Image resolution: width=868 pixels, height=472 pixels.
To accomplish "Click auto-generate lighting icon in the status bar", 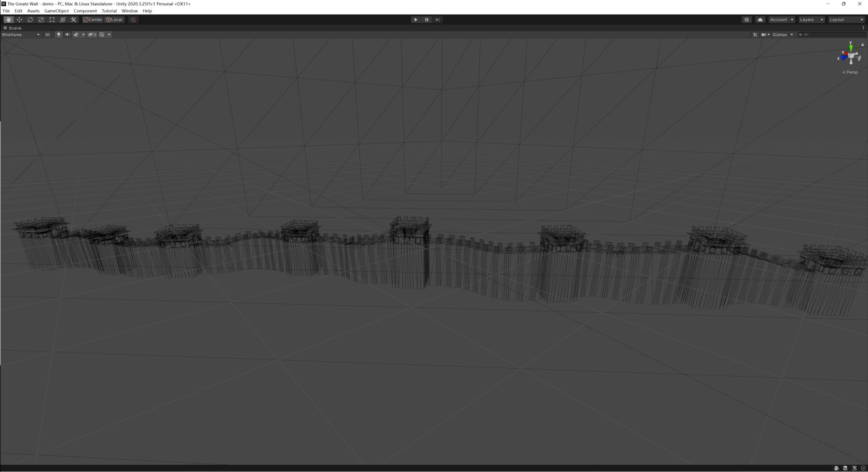I will (x=854, y=468).
